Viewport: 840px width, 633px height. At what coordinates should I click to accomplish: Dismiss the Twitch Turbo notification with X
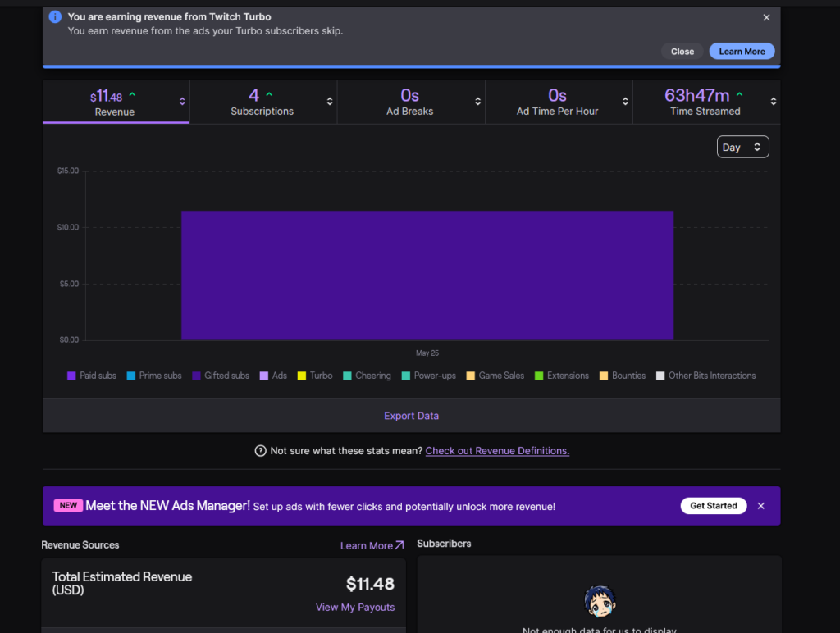click(x=766, y=18)
